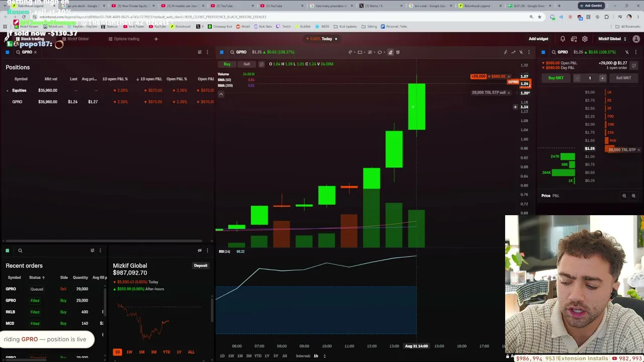
Task: Click the blue link color square in Positions widget
Action: pyautogui.click(x=8, y=52)
